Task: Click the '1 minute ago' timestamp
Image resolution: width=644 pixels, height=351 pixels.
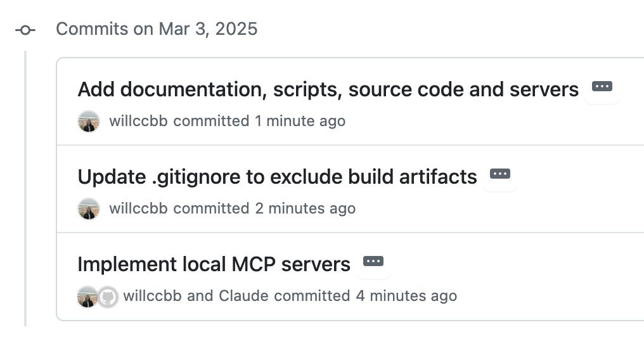Action: 300,121
